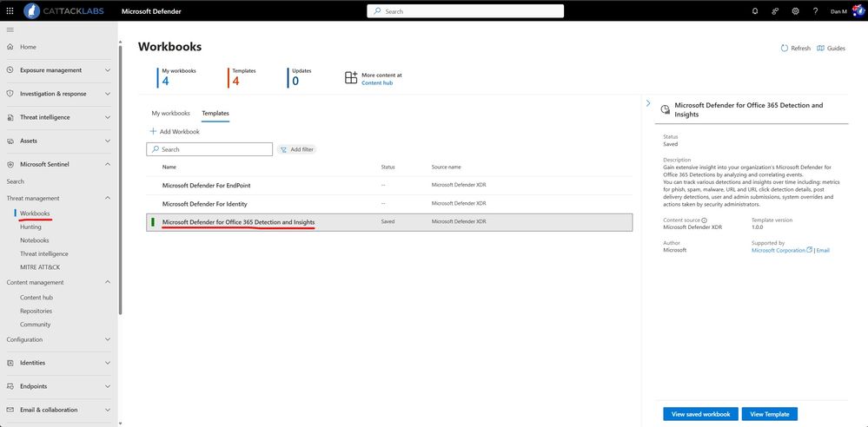Collapse the Microsoft Sentinel section
The height and width of the screenshot is (427, 868).
click(x=108, y=164)
